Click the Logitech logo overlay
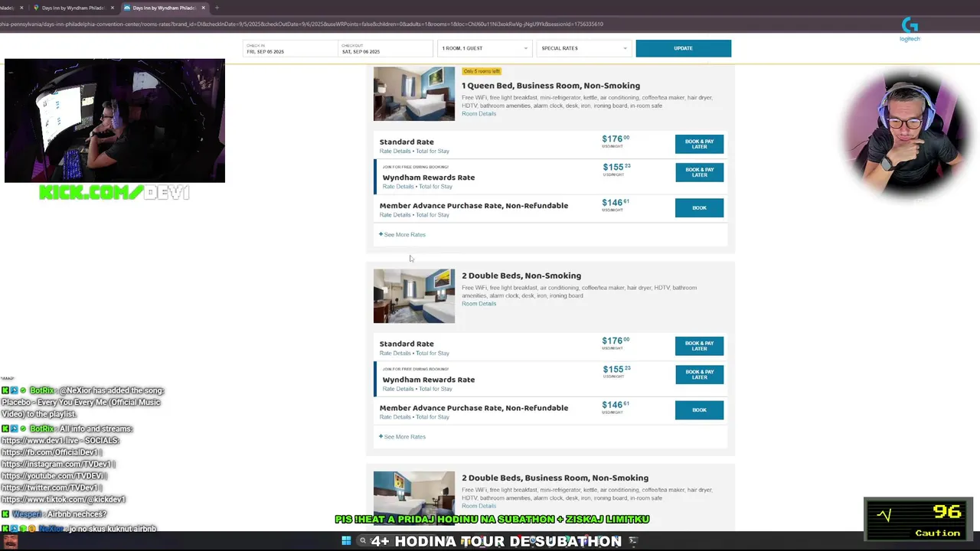This screenshot has height=551, width=980. [910, 29]
